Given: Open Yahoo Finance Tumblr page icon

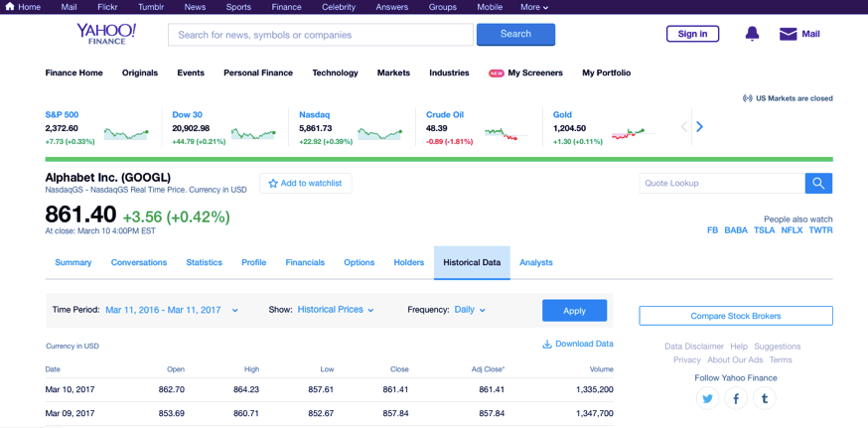Looking at the screenshot, I should [x=764, y=398].
